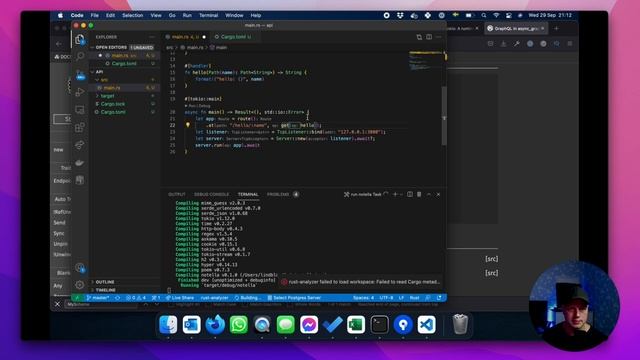Screen dimensions: 640x360
Task: Open the Extensions view icon
Action: (80, 127)
